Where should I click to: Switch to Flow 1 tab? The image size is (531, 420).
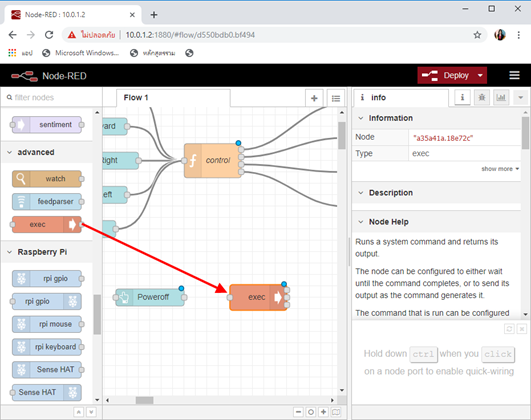[173, 98]
